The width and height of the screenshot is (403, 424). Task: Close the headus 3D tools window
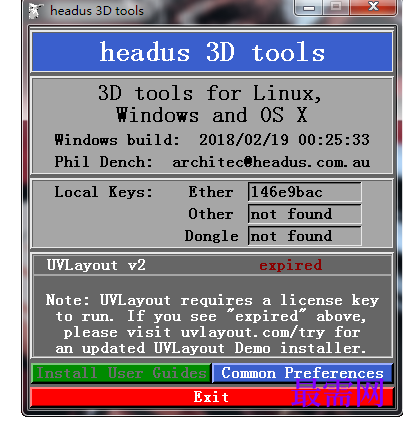pyautogui.click(x=373, y=7)
